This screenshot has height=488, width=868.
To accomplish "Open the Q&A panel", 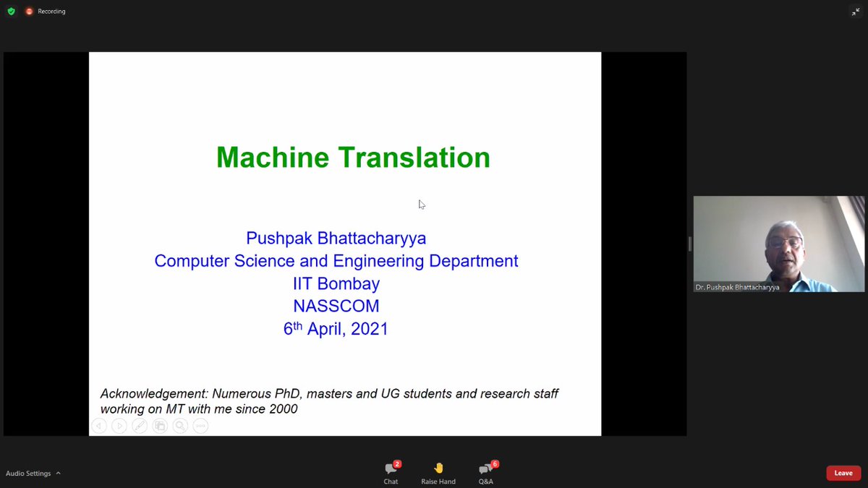I will click(x=486, y=473).
